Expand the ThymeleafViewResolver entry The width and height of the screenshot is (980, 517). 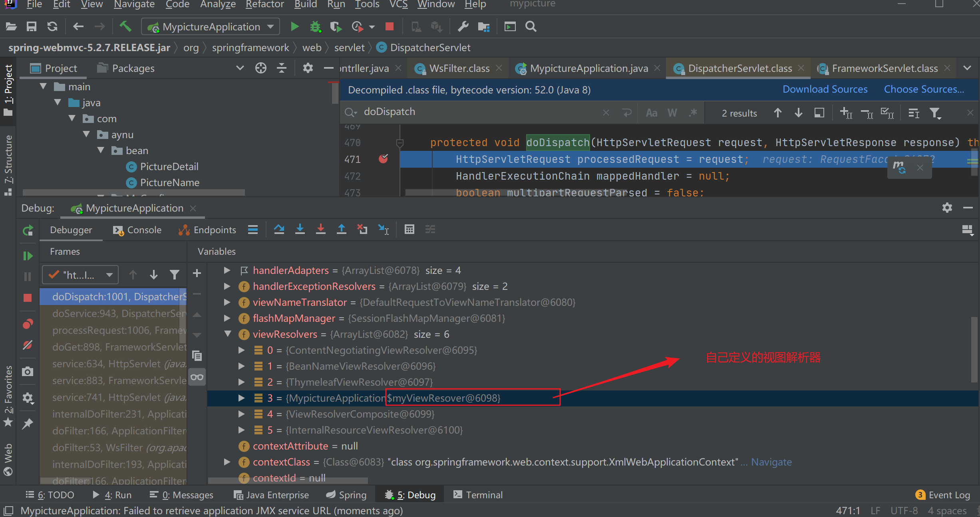(241, 382)
